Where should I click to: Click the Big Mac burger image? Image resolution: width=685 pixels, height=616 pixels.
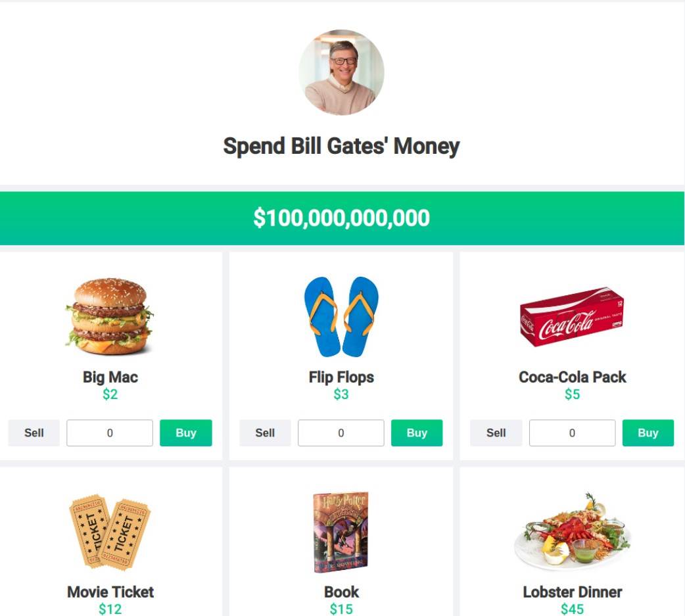(x=110, y=316)
